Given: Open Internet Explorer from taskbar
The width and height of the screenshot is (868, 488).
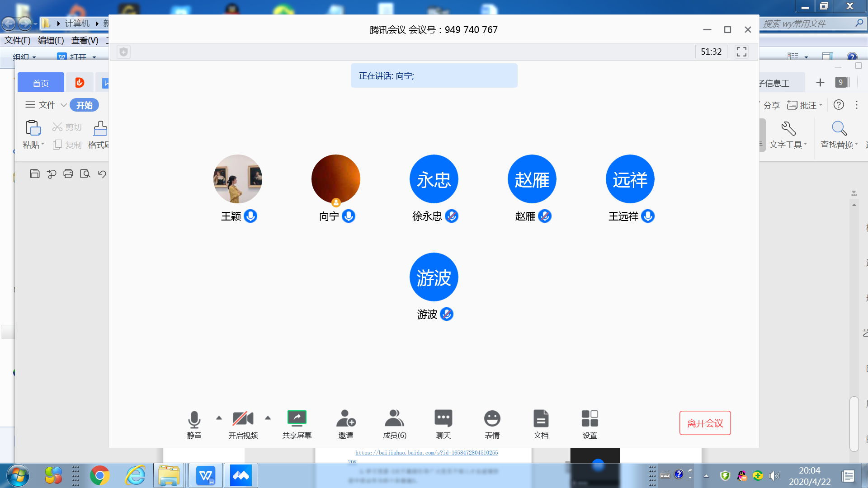Looking at the screenshot, I should 135,475.
